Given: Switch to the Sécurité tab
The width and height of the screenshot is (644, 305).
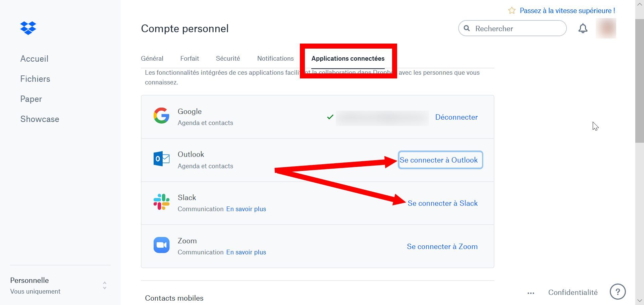Looking at the screenshot, I should tap(228, 58).
